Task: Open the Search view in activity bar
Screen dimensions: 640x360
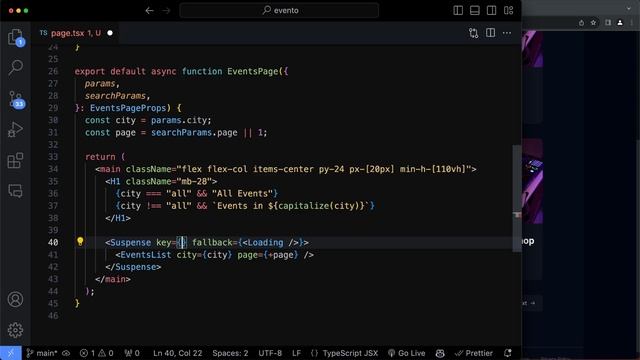Action: click(x=16, y=67)
